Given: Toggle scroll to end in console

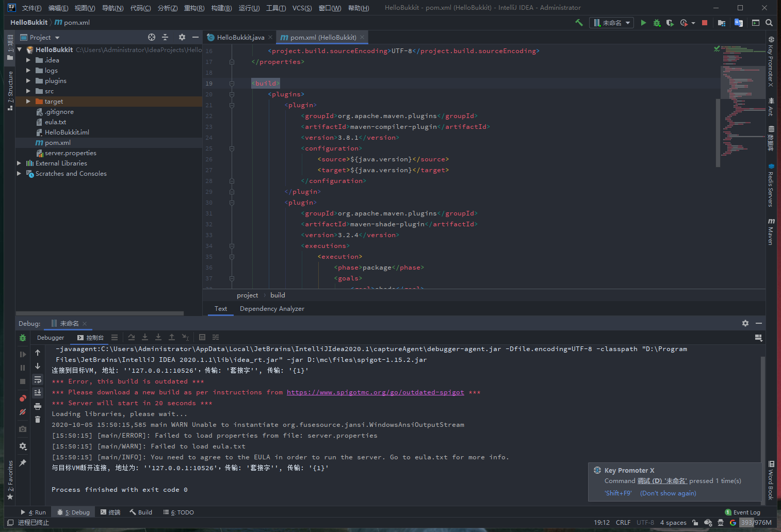Looking at the screenshot, I should tap(38, 393).
